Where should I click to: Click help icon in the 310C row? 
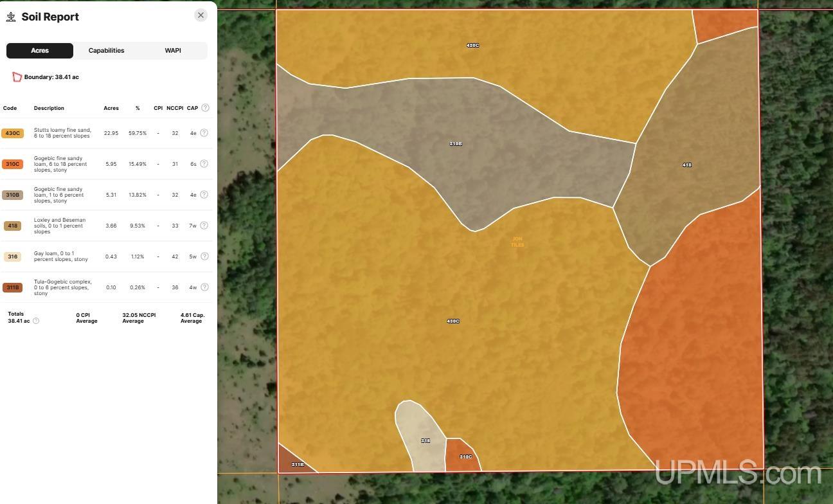click(x=204, y=164)
